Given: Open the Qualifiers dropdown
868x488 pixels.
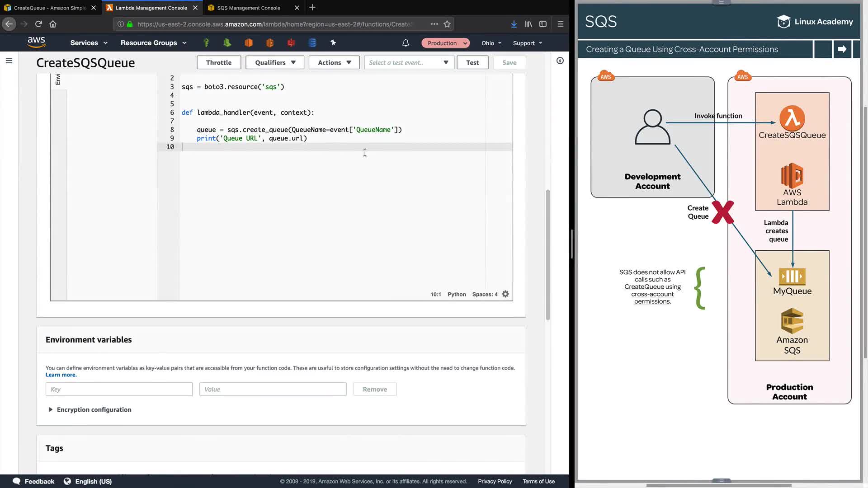Looking at the screenshot, I should (x=274, y=62).
